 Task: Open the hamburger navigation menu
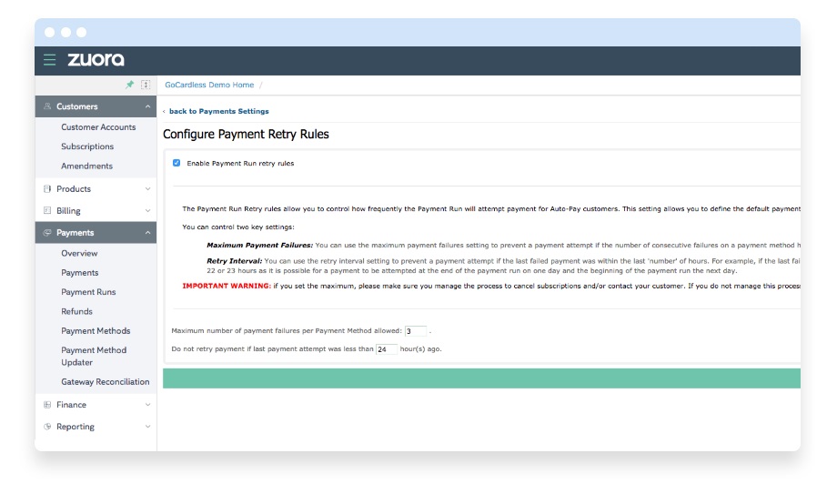click(49, 60)
